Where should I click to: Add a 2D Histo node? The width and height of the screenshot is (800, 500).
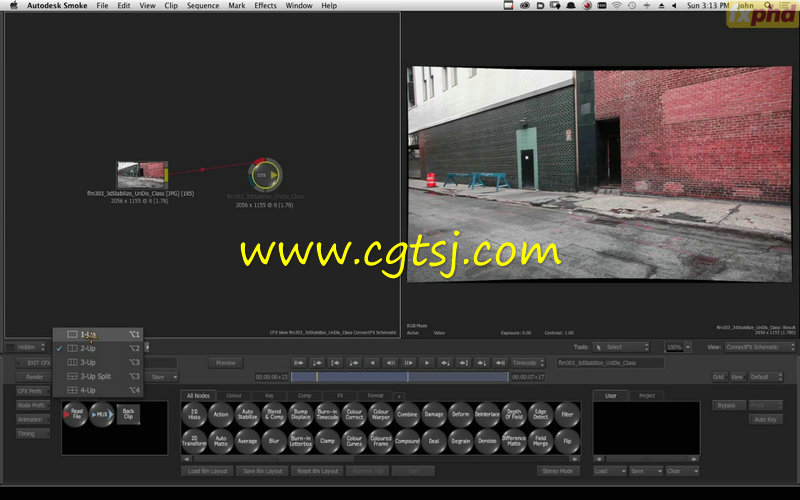click(x=194, y=414)
